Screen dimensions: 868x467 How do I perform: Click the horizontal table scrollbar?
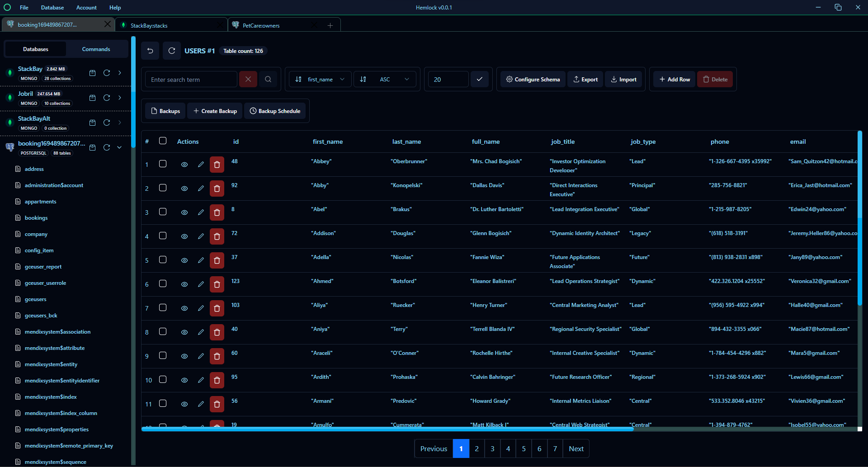click(387, 429)
